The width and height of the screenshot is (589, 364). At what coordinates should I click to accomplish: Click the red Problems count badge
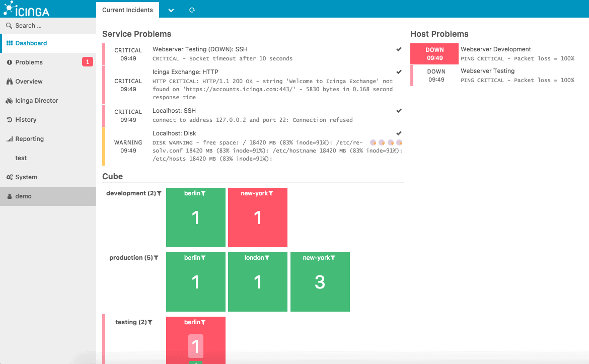tap(87, 62)
